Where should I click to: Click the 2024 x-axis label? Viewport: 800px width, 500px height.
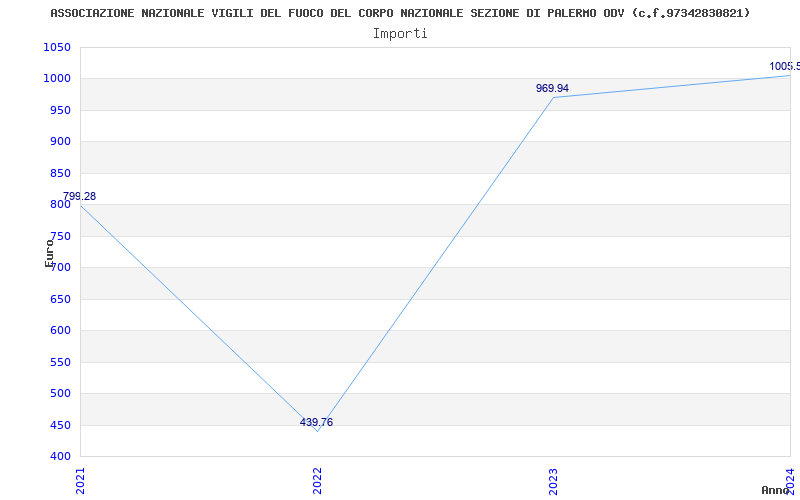[x=790, y=480]
